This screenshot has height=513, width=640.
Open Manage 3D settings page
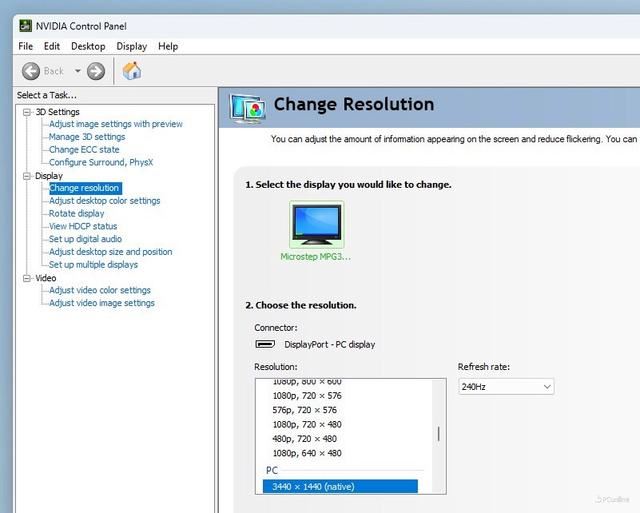pos(87,137)
